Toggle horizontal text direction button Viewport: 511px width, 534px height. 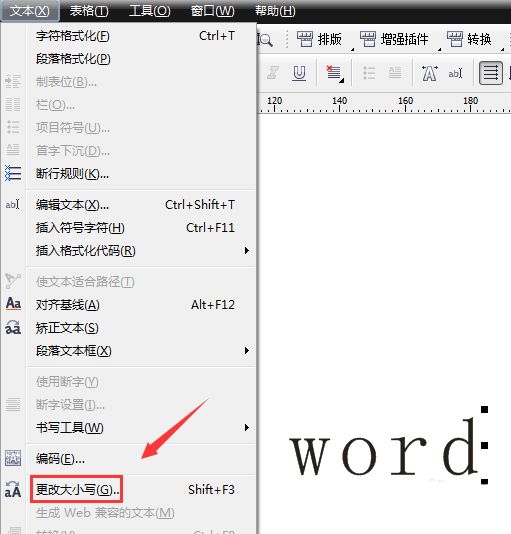491,73
